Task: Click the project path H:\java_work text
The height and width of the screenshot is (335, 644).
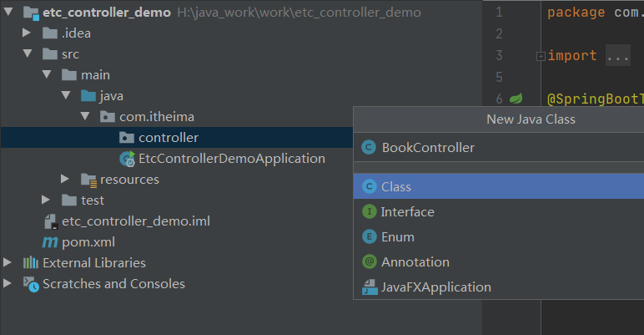Action: (x=299, y=13)
